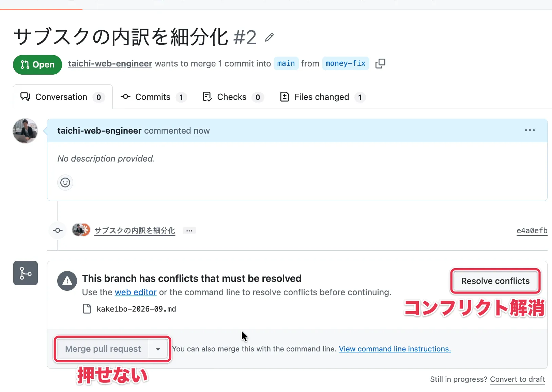Open View command line instructions link
Viewport: 552px width, 392px height.
(x=395, y=349)
